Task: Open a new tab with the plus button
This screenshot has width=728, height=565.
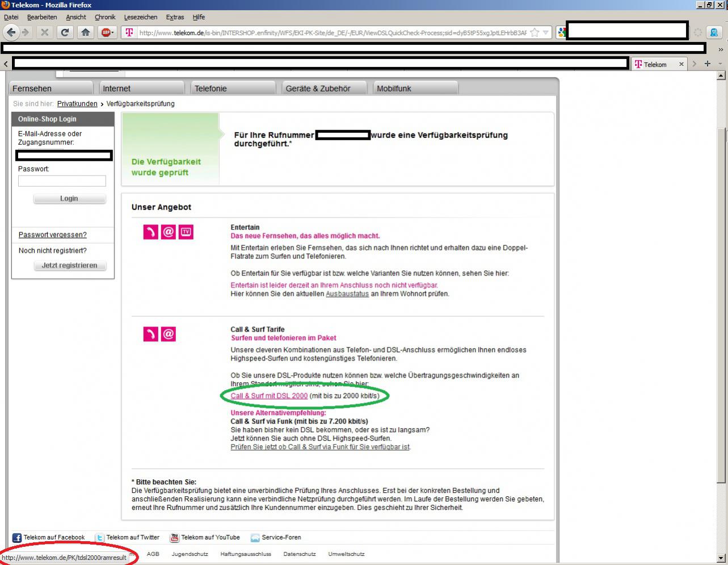Action: pyautogui.click(x=707, y=64)
